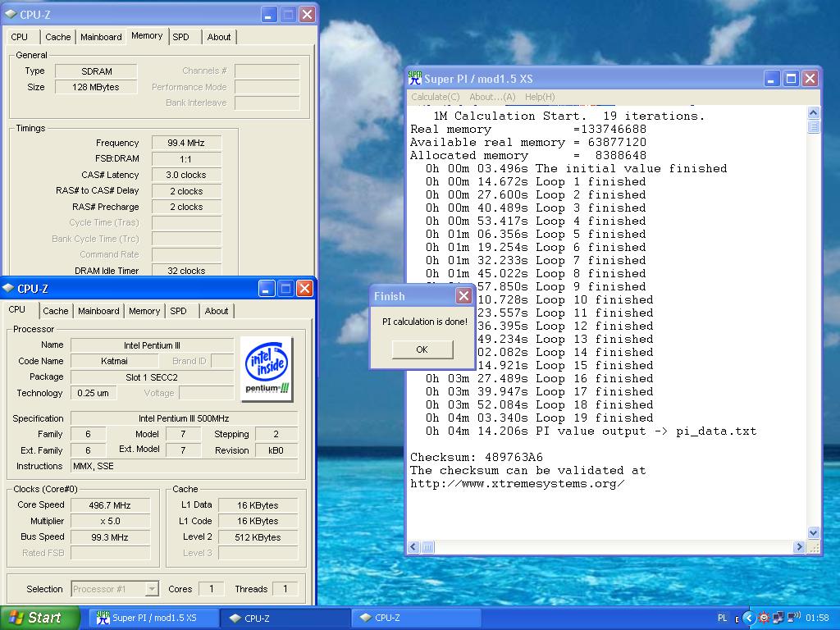840x630 pixels.
Task: Click Super PI vertical scrollbar down arrow
Action: point(813,532)
